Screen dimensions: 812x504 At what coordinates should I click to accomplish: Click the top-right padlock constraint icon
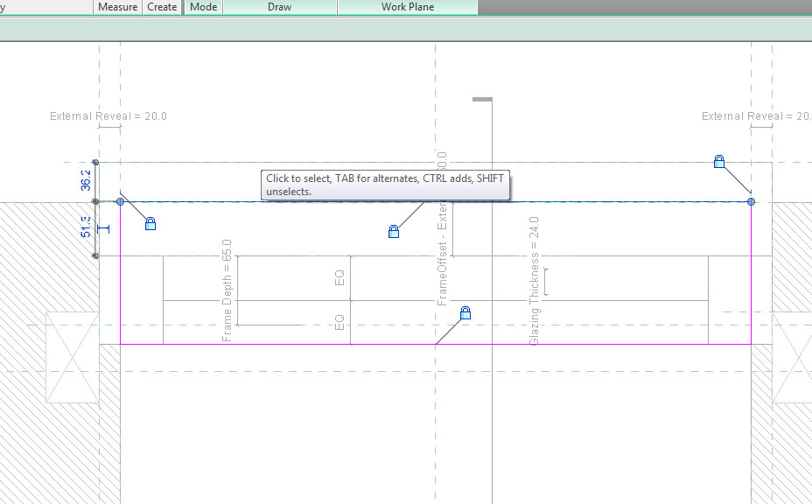718,161
